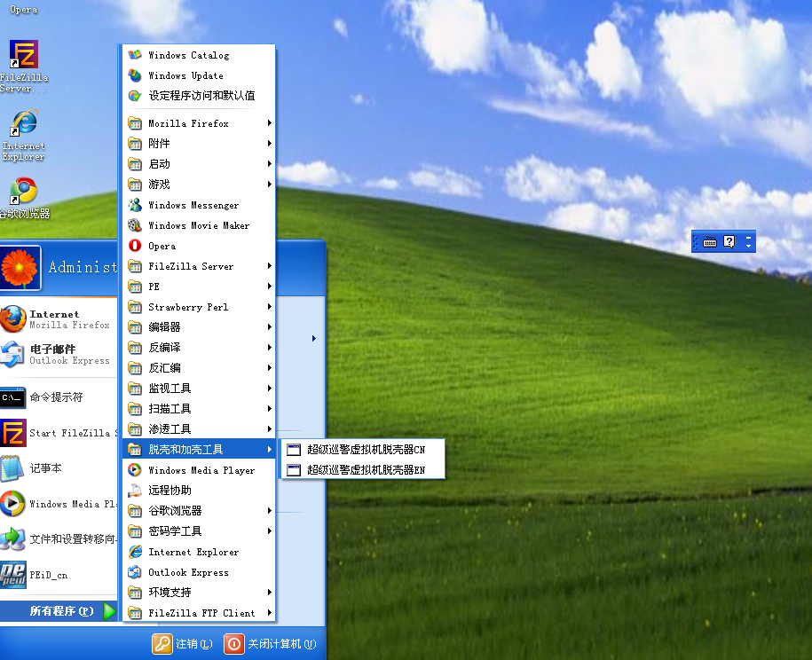Expand Strawberry Perl folder

(199, 307)
